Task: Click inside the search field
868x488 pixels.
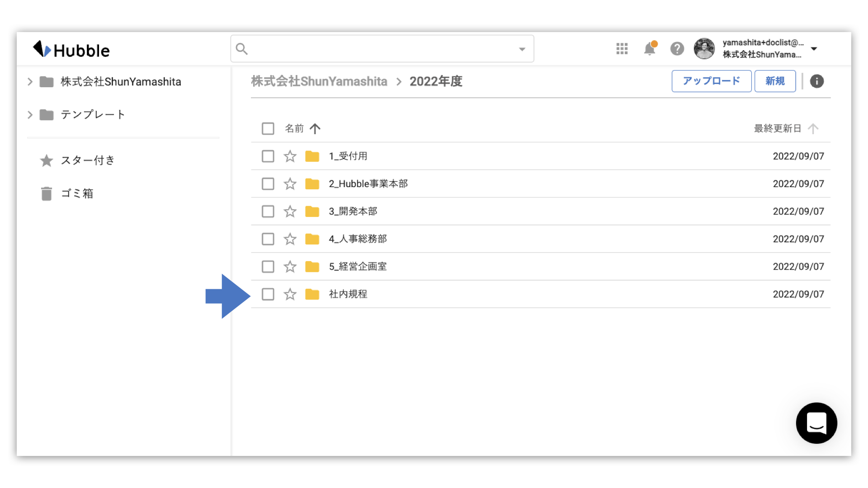Action: [380, 49]
